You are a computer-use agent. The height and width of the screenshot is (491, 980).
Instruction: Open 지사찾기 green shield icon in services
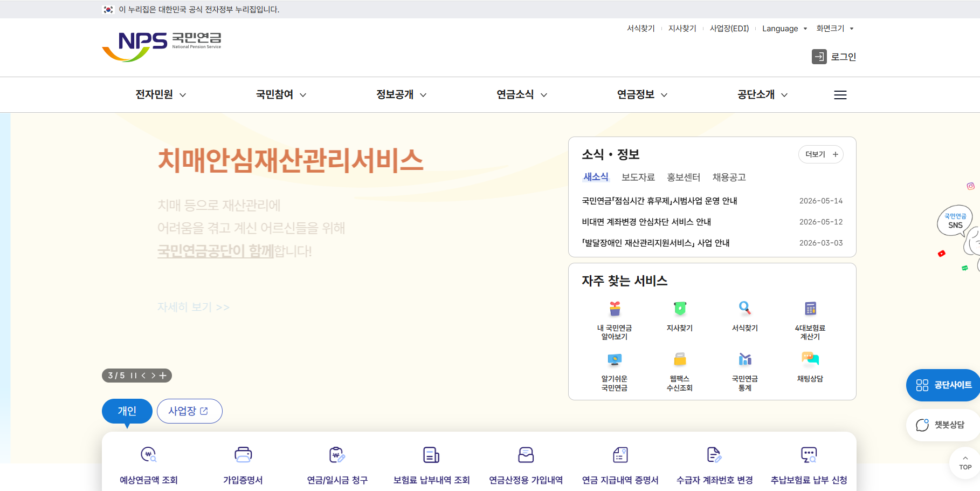(x=680, y=309)
